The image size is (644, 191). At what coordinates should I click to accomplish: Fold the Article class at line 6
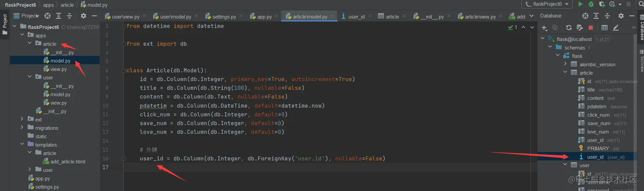pyautogui.click(x=124, y=70)
